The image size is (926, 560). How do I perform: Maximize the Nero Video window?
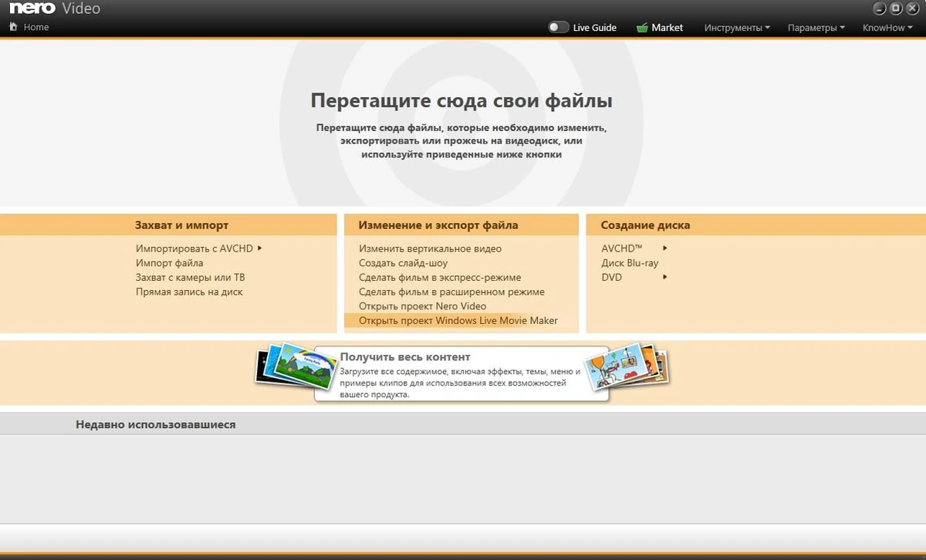point(896,8)
